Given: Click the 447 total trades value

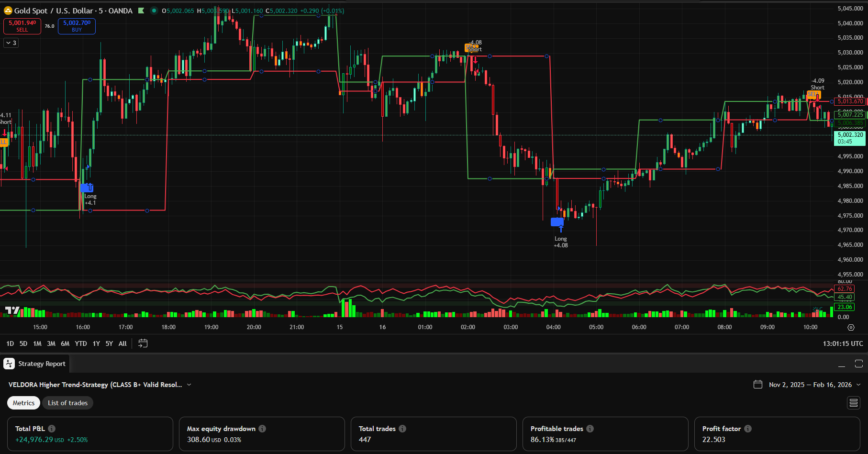Looking at the screenshot, I should click(365, 440).
